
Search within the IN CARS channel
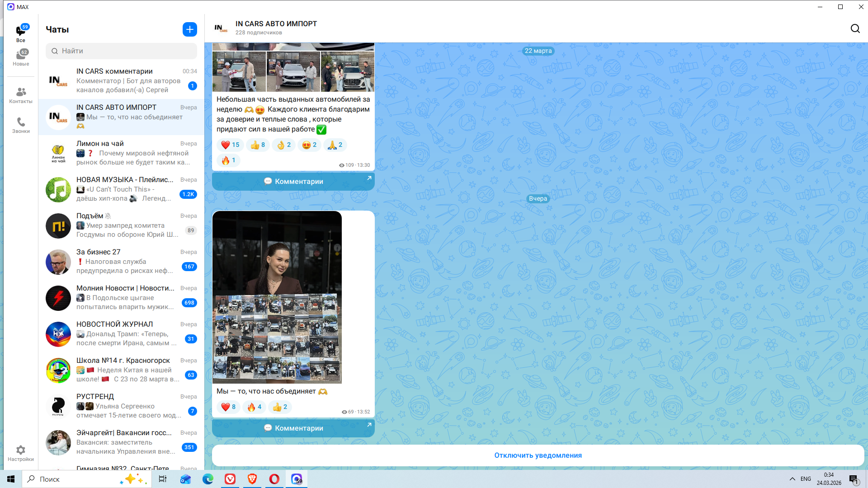(x=855, y=29)
